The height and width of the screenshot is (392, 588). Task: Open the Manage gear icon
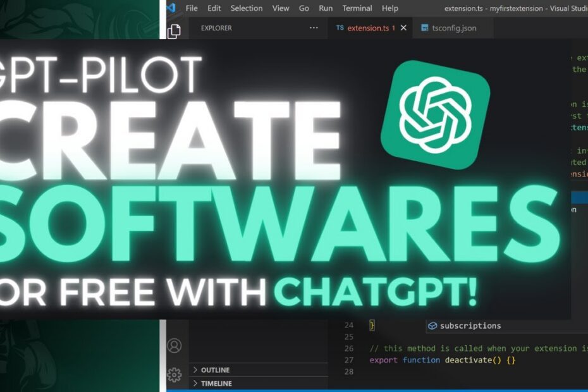pos(175,375)
